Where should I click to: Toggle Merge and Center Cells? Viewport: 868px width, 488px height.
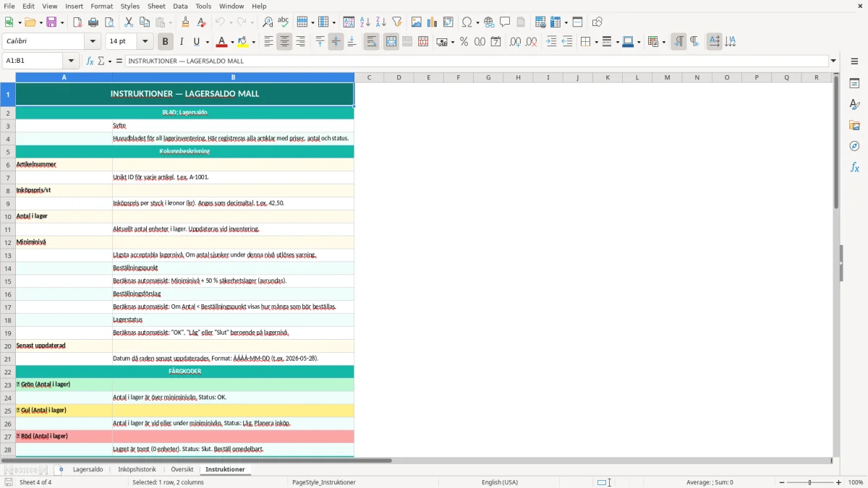click(391, 42)
